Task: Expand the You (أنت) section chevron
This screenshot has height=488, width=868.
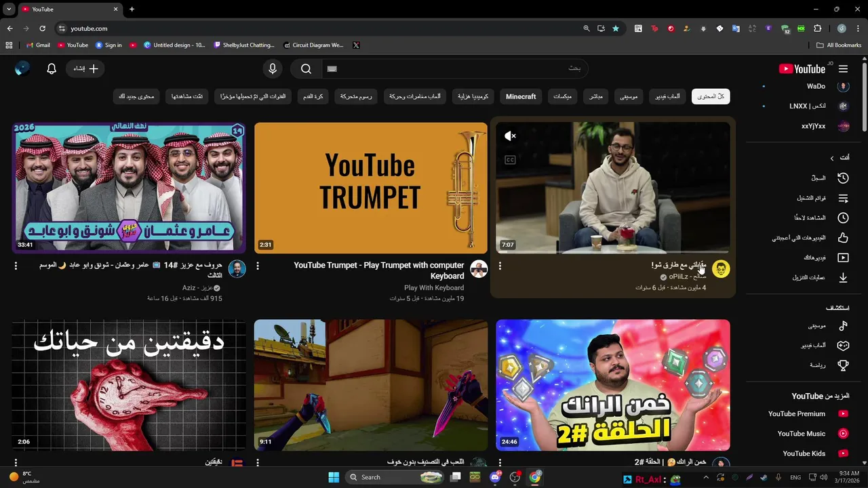Action: coord(832,158)
